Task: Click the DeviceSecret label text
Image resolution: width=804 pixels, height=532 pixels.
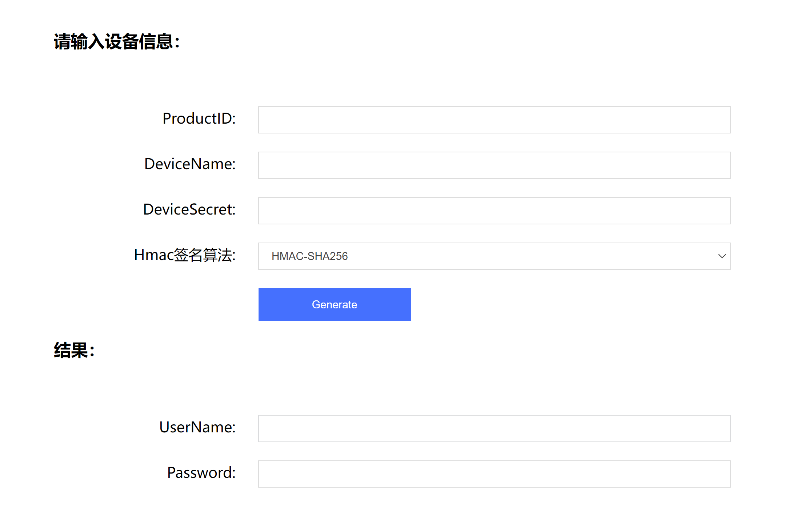Action: (x=189, y=209)
